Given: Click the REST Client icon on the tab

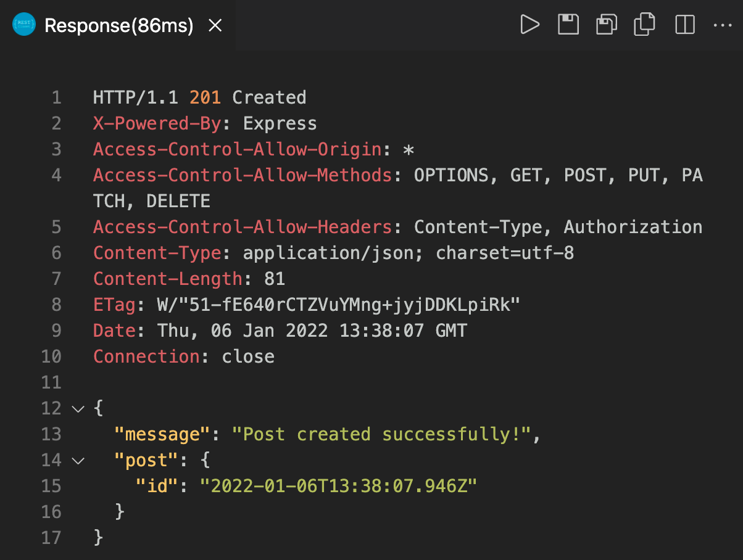Looking at the screenshot, I should click(25, 25).
